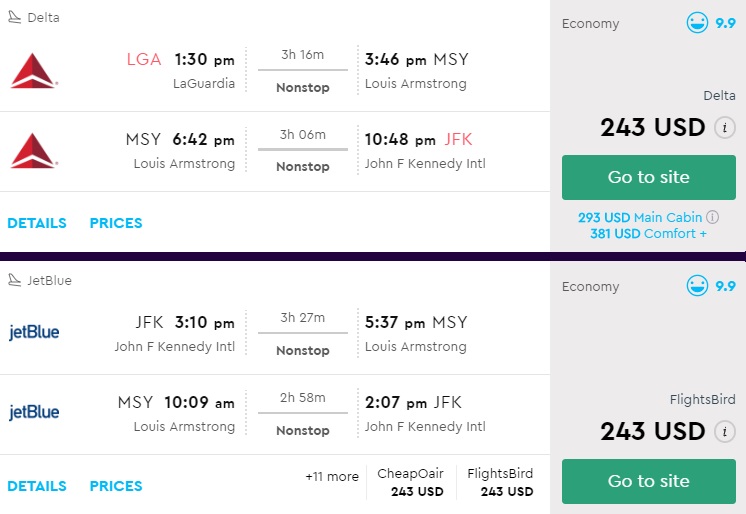The image size is (746, 514).
Task: Click the Delta logo on the LGA departure
Action: [34, 71]
